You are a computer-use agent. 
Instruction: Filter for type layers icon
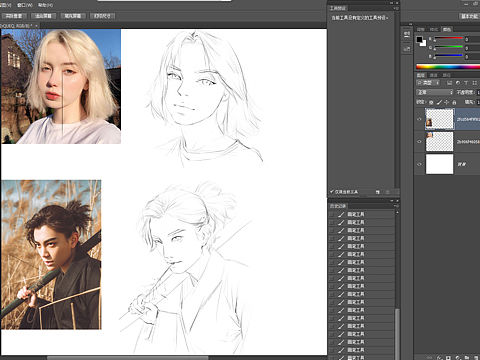tap(466, 83)
